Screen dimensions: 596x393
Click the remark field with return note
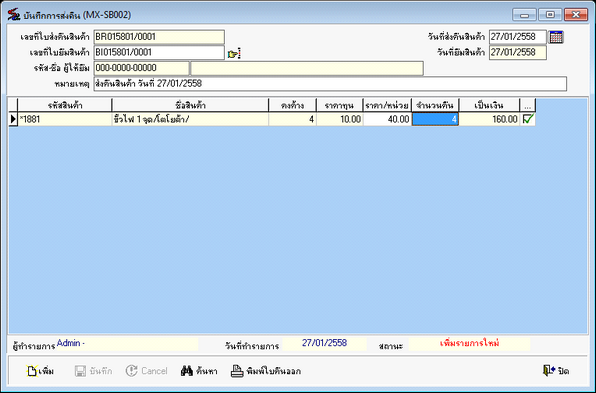pyautogui.click(x=330, y=84)
